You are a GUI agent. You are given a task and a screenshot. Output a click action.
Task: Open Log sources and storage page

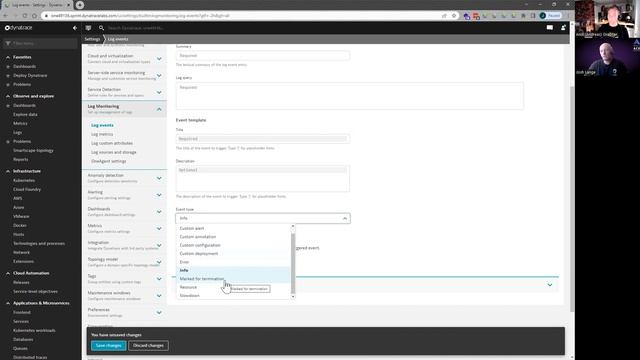[x=114, y=152]
